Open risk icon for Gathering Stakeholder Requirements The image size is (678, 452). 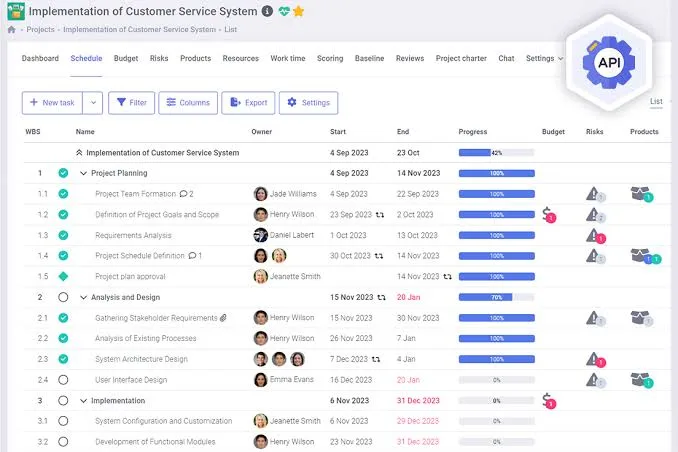tap(595, 318)
